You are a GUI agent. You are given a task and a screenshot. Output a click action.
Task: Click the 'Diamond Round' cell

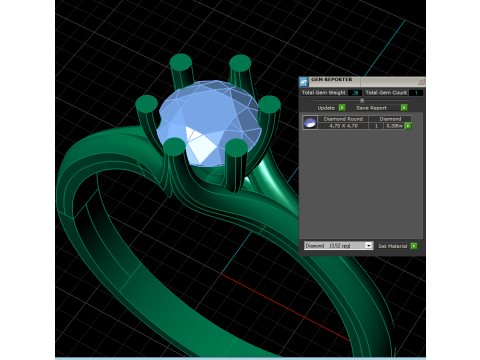[x=343, y=119]
